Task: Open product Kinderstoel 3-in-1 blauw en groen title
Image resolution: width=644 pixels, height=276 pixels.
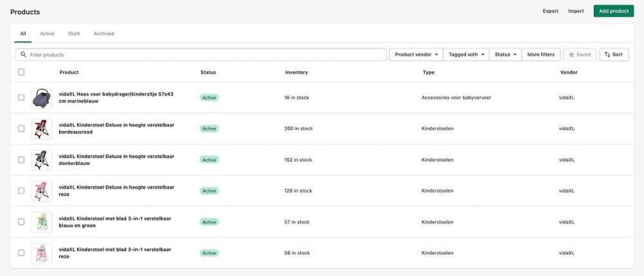Action: click(x=115, y=222)
